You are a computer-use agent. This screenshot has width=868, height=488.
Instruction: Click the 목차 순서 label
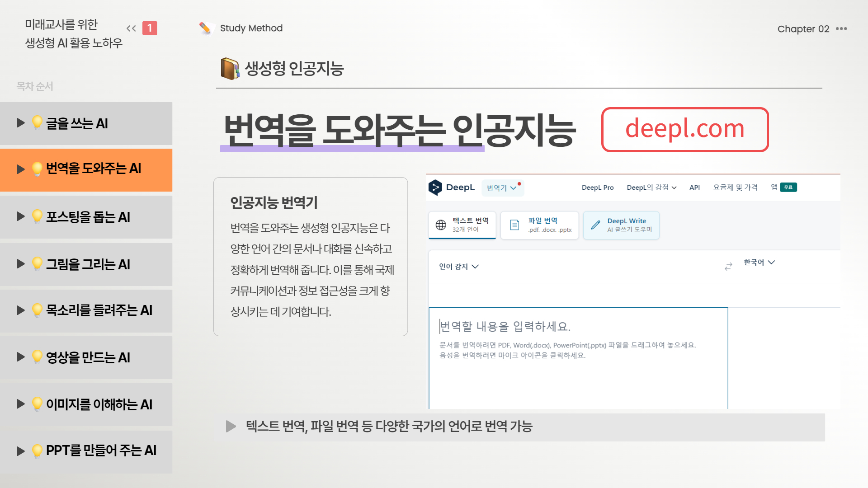click(x=35, y=86)
